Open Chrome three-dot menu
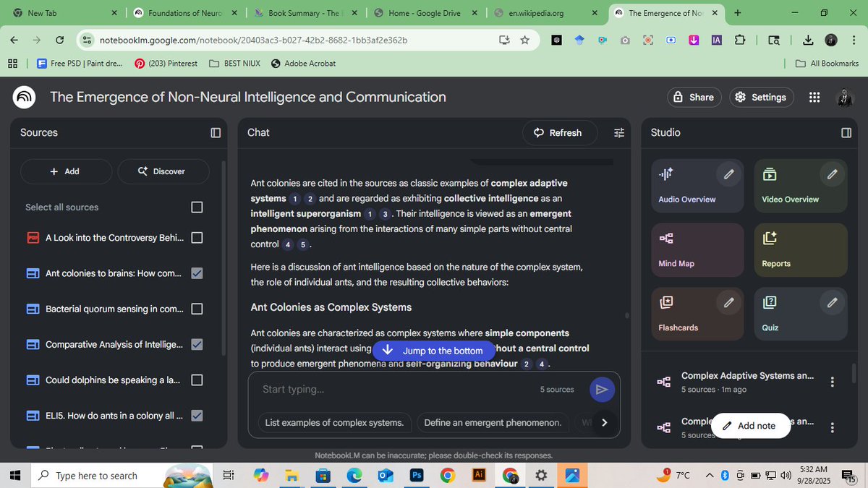 pyautogui.click(x=853, y=40)
